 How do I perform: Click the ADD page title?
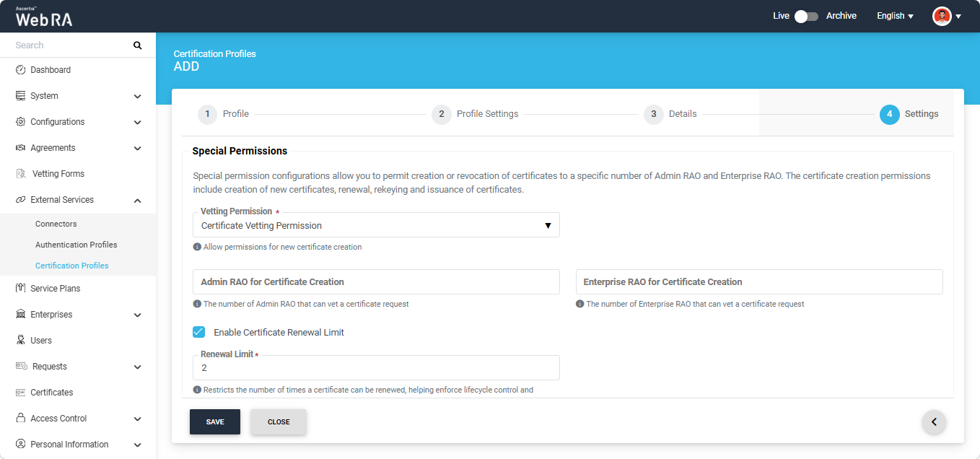(x=186, y=67)
